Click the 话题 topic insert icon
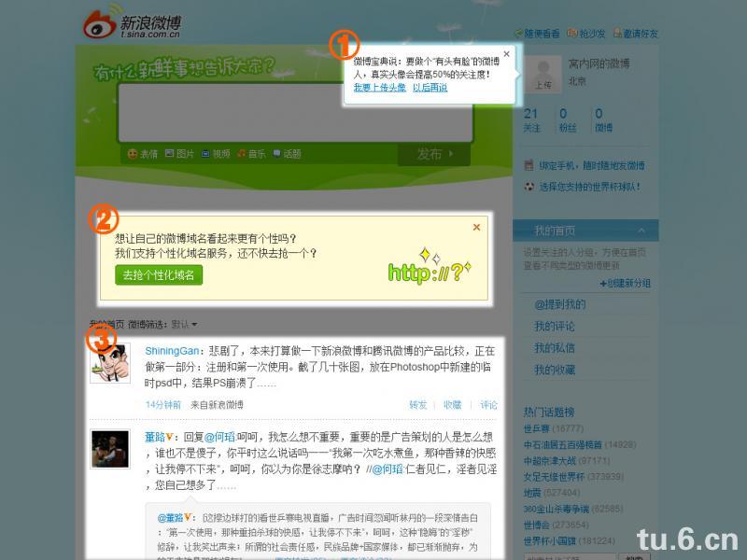747x560 pixels. tap(277, 154)
